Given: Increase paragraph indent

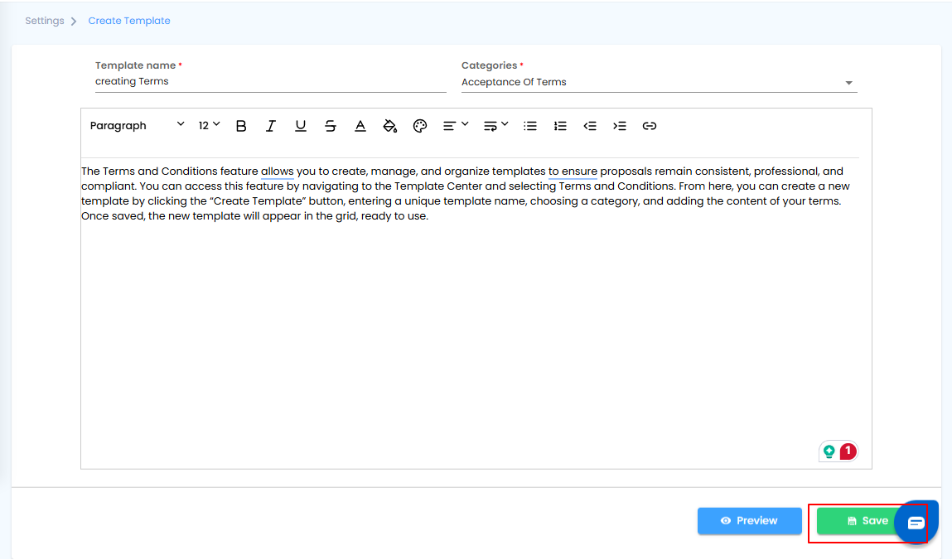Looking at the screenshot, I should click(x=619, y=126).
